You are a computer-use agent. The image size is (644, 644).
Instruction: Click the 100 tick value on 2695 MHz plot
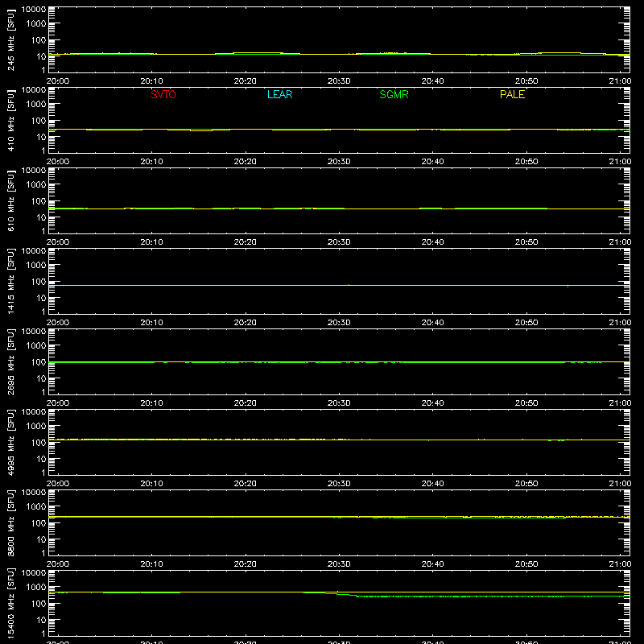pos(39,362)
